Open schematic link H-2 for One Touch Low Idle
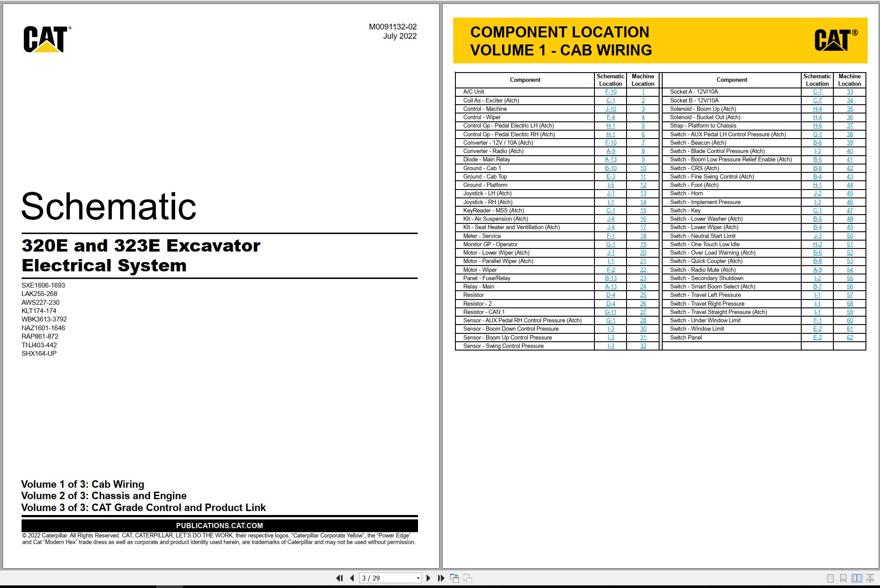 click(x=817, y=244)
